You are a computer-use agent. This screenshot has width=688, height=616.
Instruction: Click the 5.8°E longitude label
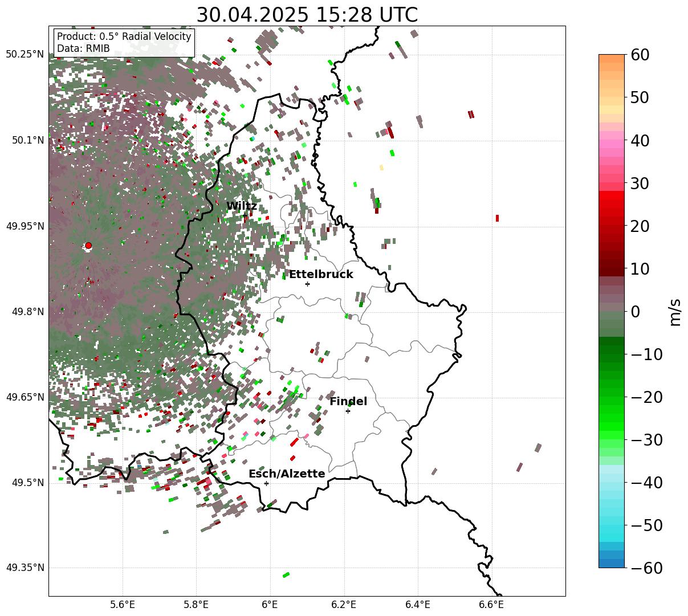pyautogui.click(x=196, y=605)
